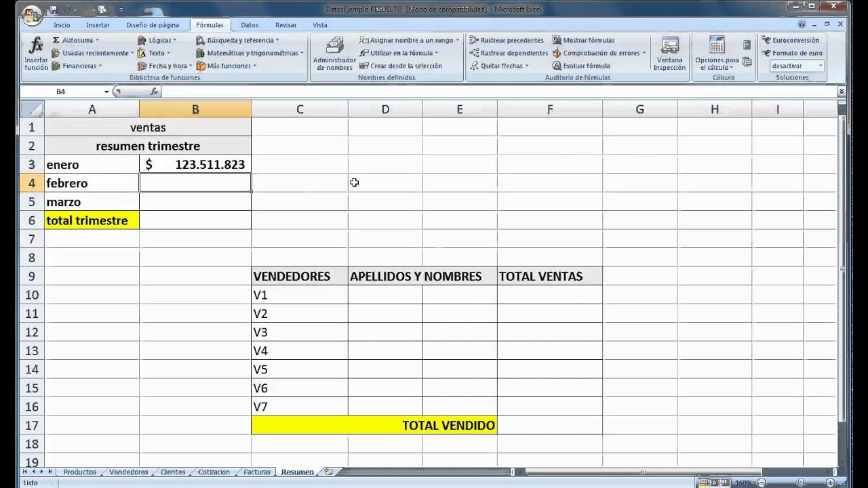Click Formato de euro
This screenshot has width=868, height=488.
pos(792,53)
